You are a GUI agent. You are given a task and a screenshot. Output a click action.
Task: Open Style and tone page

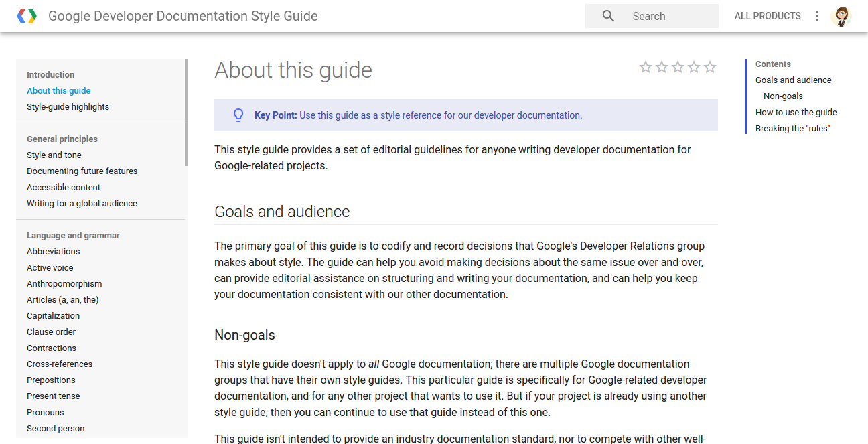[x=54, y=155]
